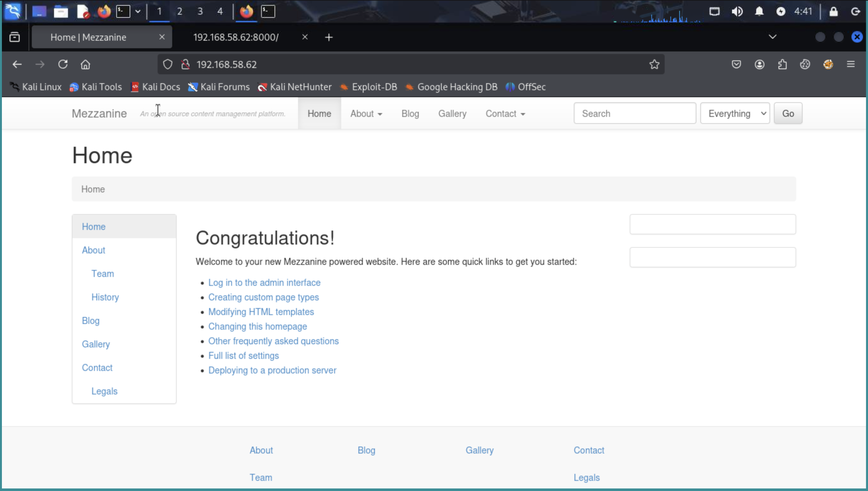Click the Go search button
This screenshot has height=491, width=868.
[x=788, y=113]
